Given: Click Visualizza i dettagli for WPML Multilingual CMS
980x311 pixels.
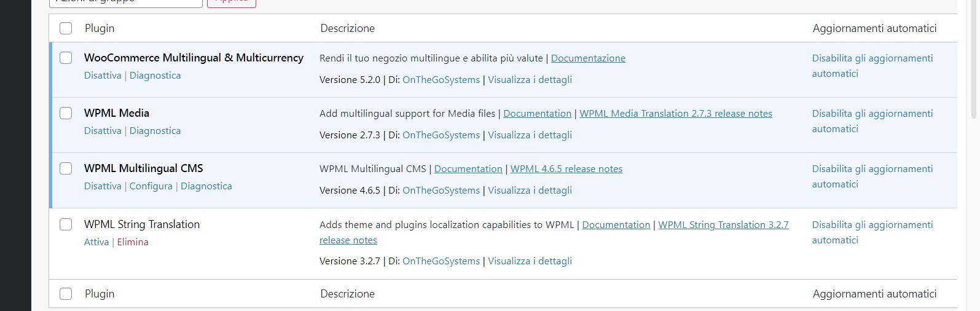Looking at the screenshot, I should (530, 190).
